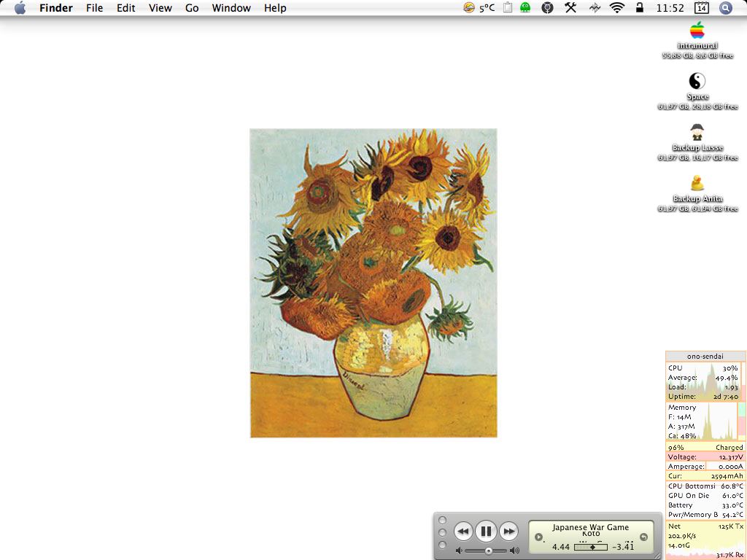The height and width of the screenshot is (560, 747).
Task: Click the Ca: 48% memory line
Action: (682, 436)
